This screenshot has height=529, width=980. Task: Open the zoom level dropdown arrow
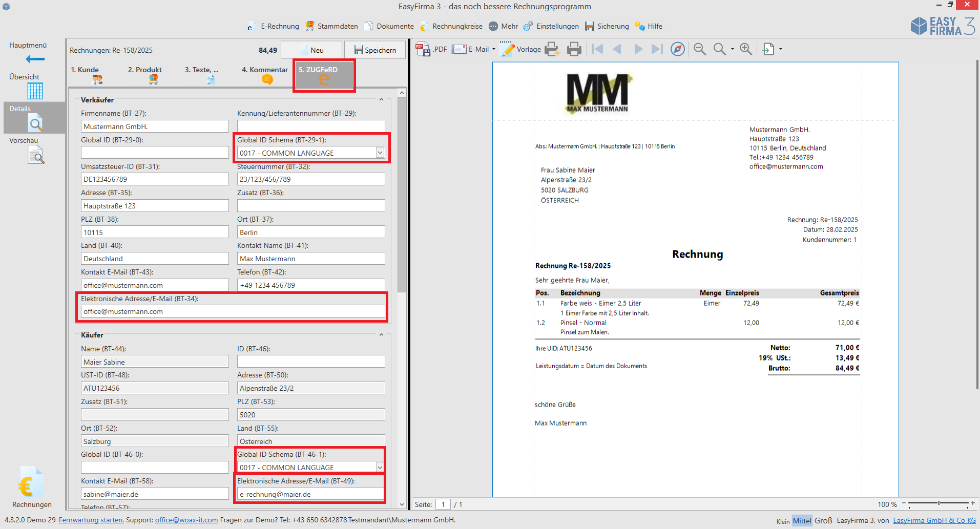[x=733, y=49]
